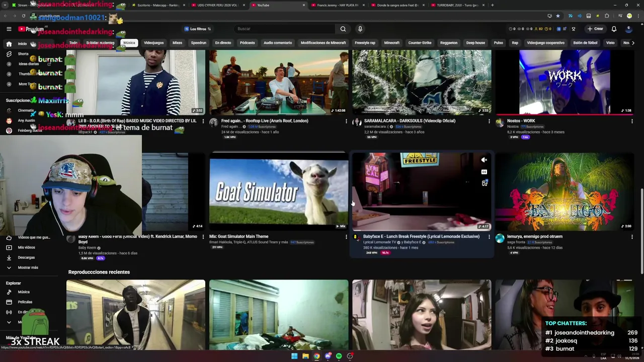644x362 pixels.
Task: Select the Videojuegos category chip
Action: (154, 43)
